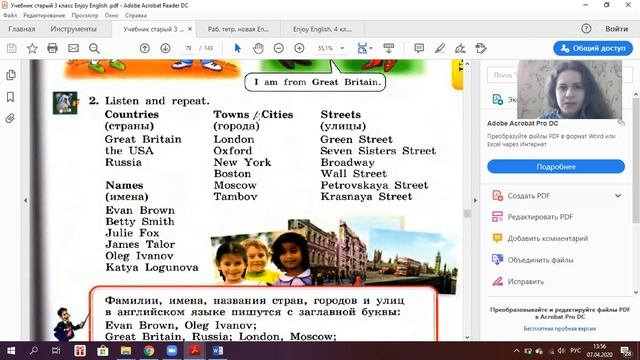Open the Справка menu

(136, 16)
